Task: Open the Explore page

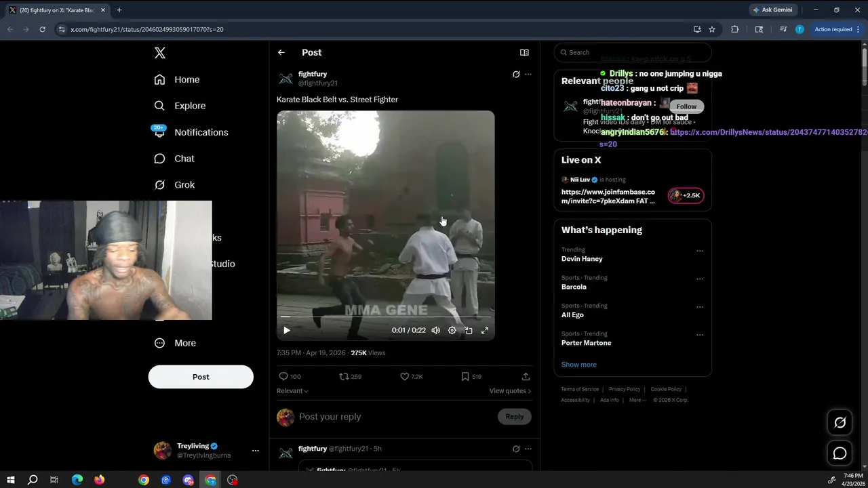Action: click(x=180, y=106)
